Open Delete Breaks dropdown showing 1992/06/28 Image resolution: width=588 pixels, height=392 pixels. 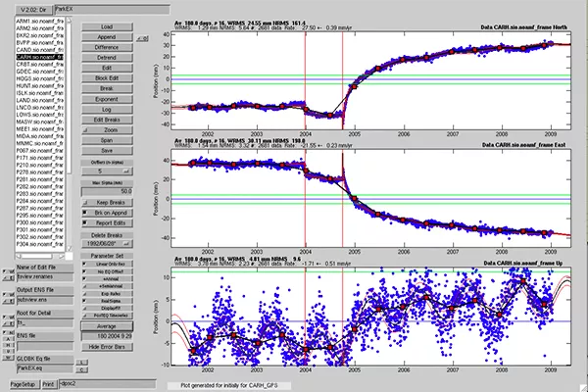tap(107, 244)
